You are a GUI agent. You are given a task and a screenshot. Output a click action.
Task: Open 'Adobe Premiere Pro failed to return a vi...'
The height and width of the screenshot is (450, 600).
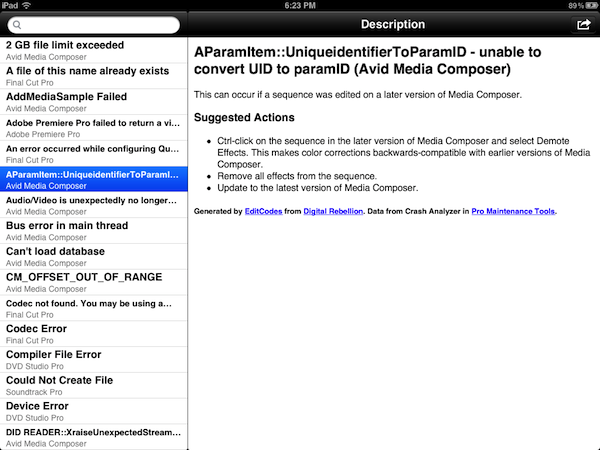click(94, 127)
